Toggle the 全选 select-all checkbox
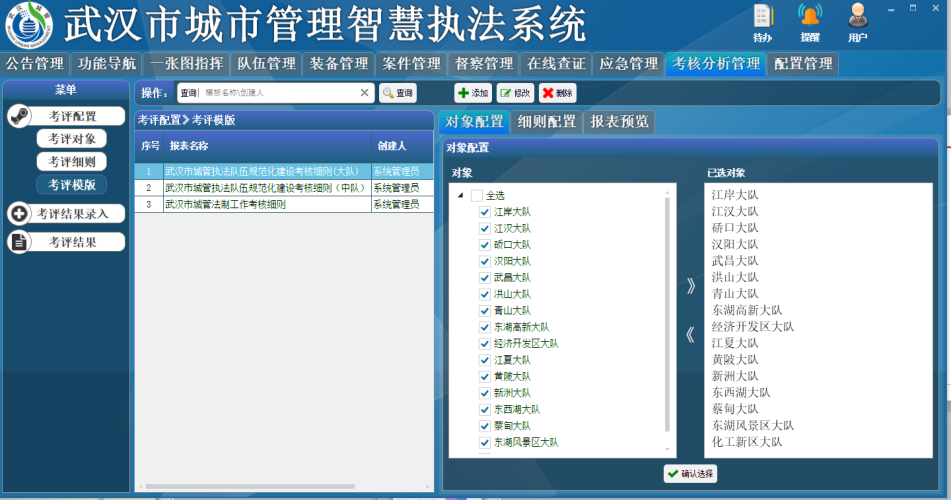 click(x=477, y=196)
